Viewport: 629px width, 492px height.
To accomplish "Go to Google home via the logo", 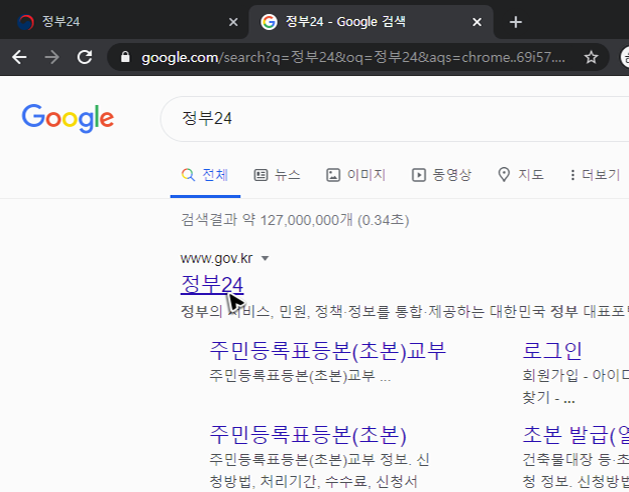I will point(68,118).
